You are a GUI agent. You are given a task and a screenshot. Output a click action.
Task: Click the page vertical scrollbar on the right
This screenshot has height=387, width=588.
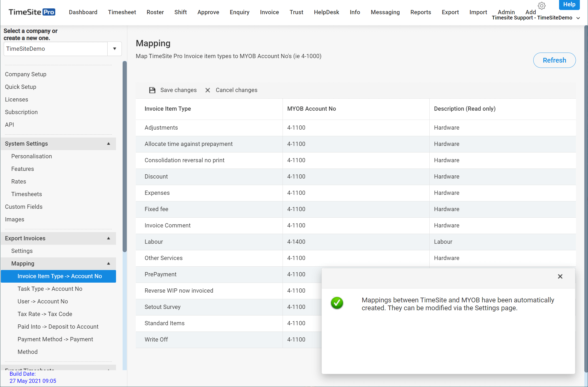[x=586, y=198]
